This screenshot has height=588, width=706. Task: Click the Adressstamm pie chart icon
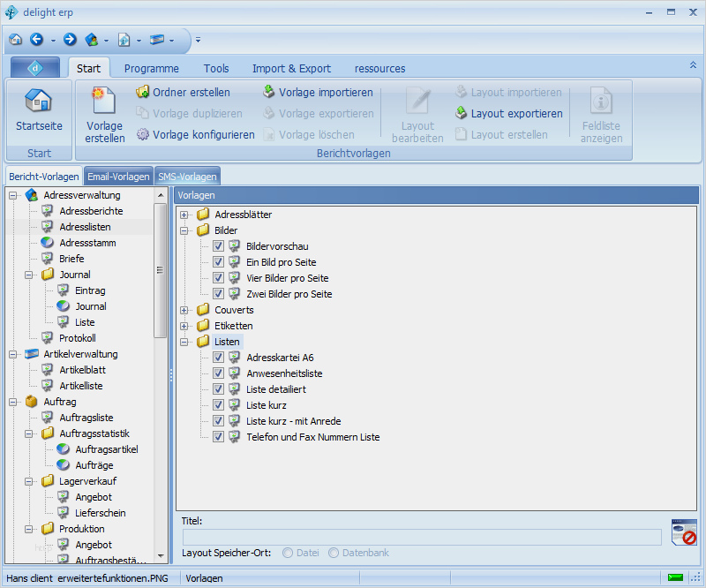(48, 243)
